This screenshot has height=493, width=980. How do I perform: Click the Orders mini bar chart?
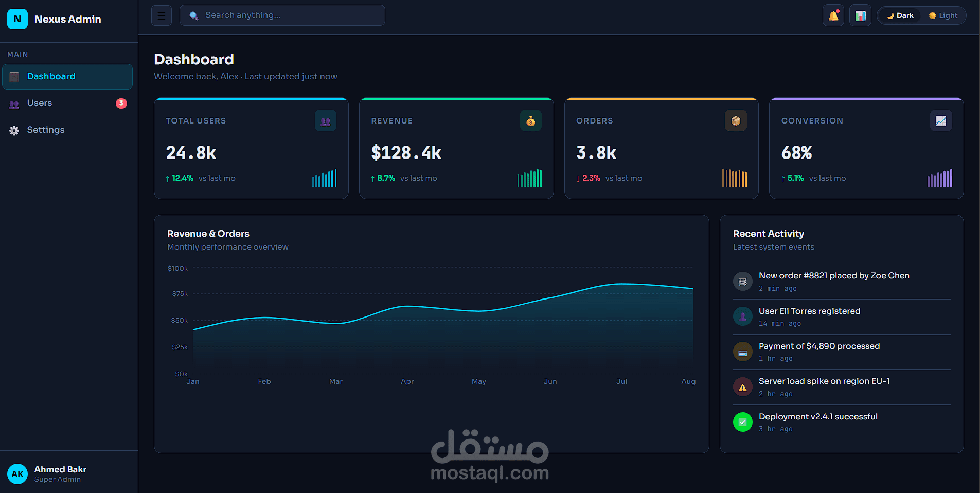point(735,178)
